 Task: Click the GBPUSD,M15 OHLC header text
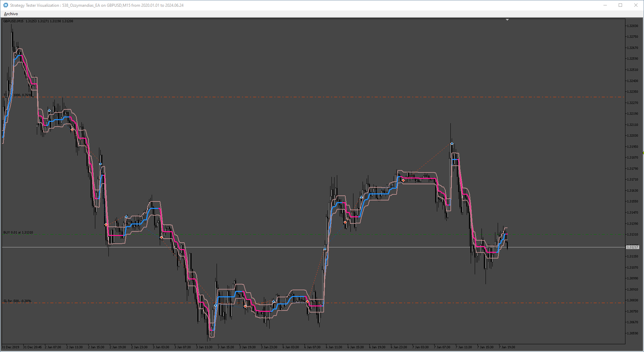point(38,21)
